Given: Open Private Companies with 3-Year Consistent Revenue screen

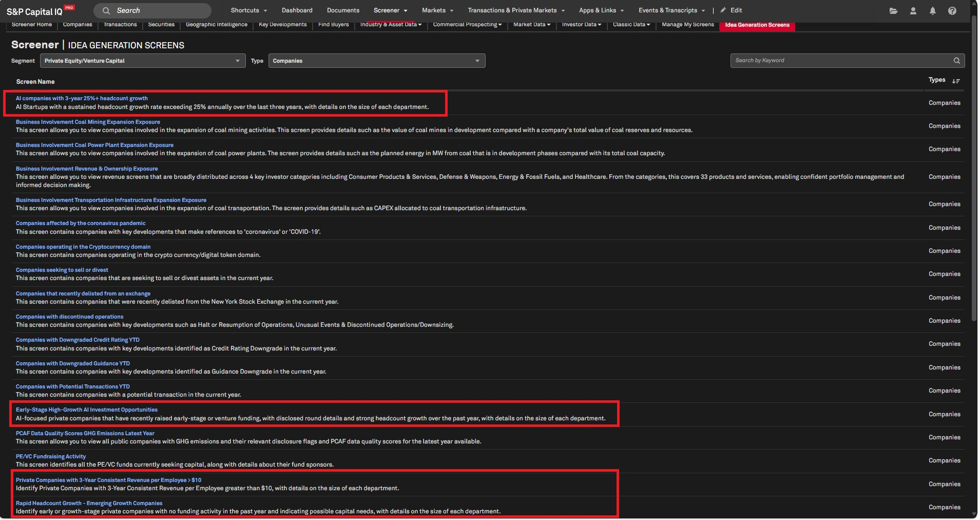Looking at the screenshot, I should pyautogui.click(x=108, y=480).
